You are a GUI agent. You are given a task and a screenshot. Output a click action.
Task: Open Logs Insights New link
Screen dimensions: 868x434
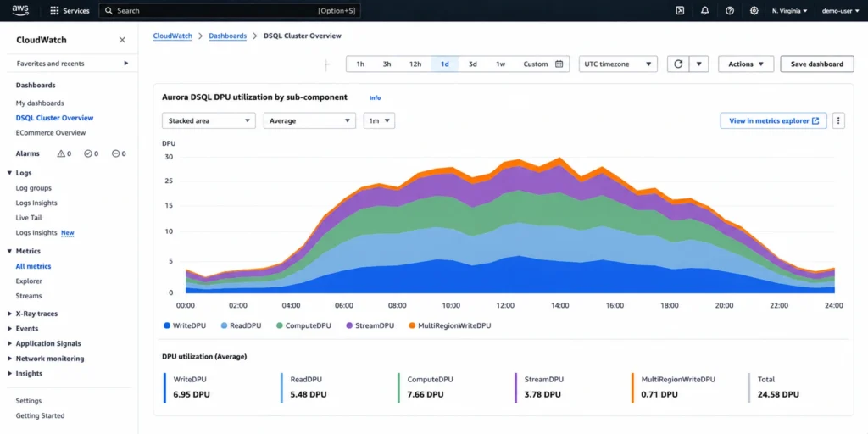point(45,233)
